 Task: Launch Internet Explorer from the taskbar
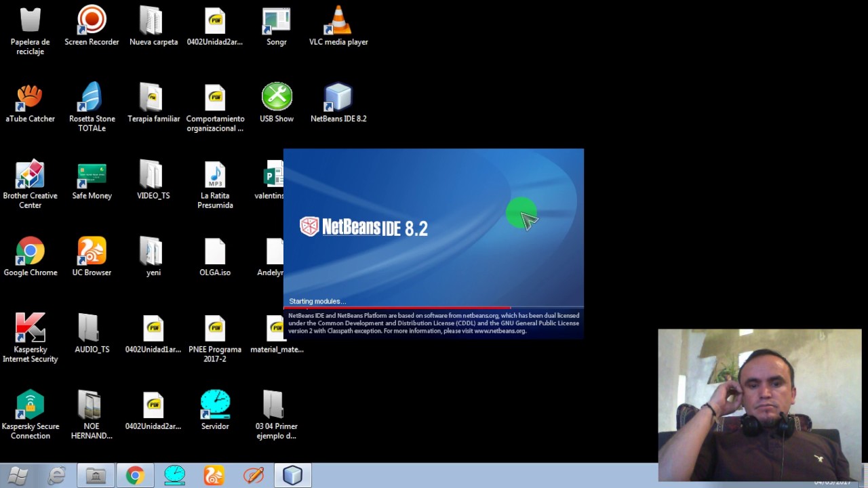57,476
